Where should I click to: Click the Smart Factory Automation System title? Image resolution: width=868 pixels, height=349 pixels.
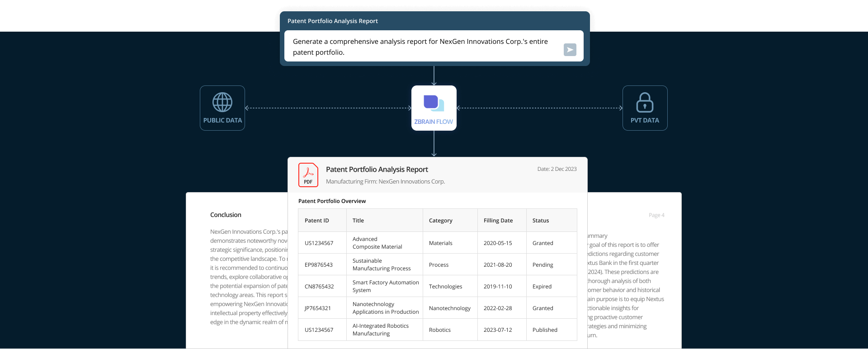pyautogui.click(x=386, y=286)
